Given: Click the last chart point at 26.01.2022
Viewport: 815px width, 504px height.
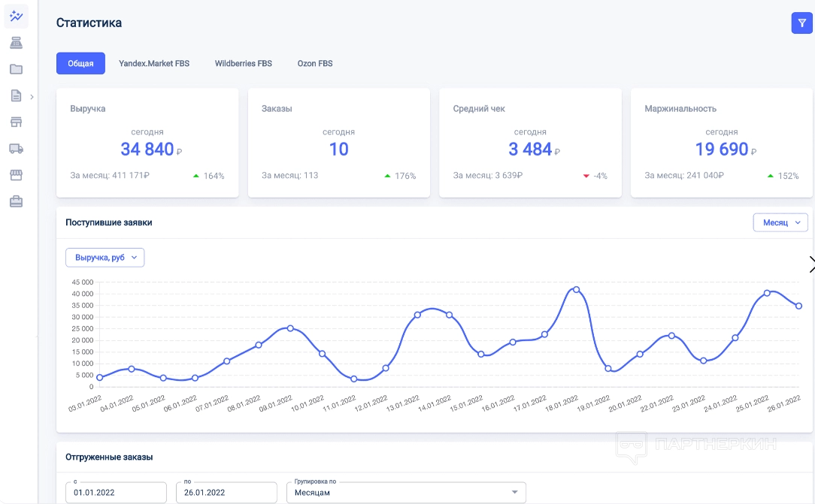Looking at the screenshot, I should click(x=798, y=306).
